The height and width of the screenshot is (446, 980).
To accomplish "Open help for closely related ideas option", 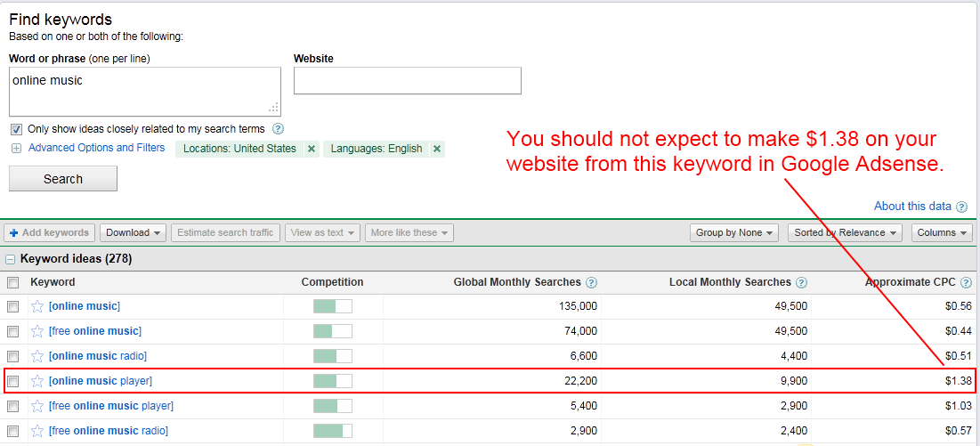I will (x=279, y=129).
